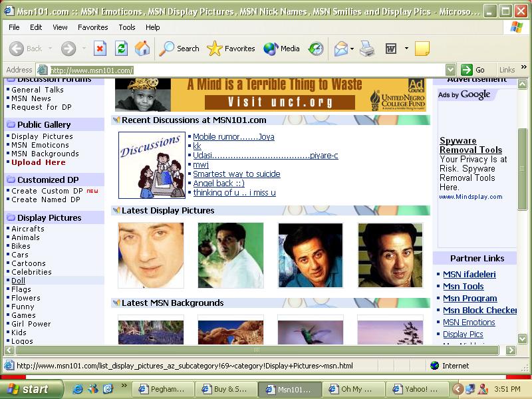532x399 pixels.
Task: Go to the Home page icon
Action: (x=142, y=49)
